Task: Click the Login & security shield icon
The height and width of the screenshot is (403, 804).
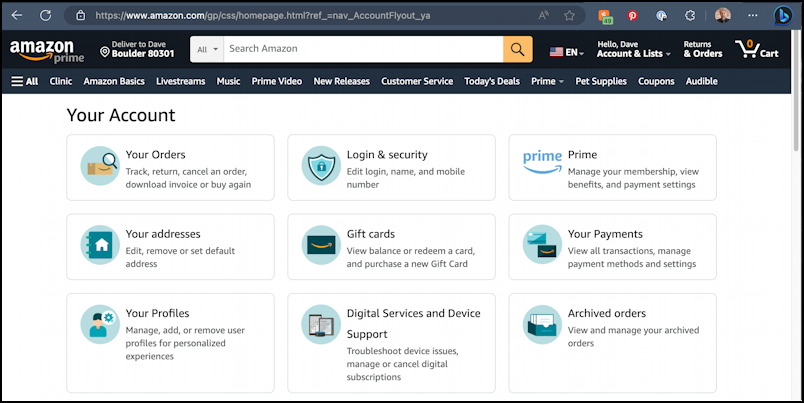Action: pos(321,166)
